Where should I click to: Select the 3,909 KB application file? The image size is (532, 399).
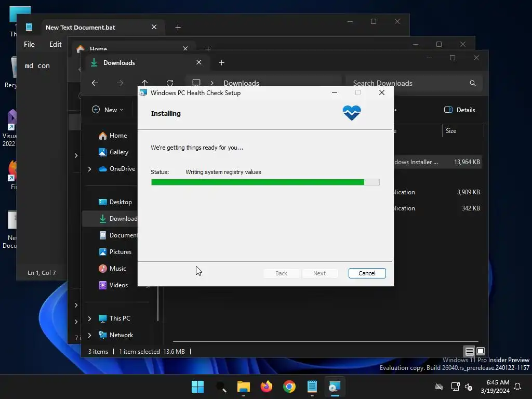(x=437, y=192)
